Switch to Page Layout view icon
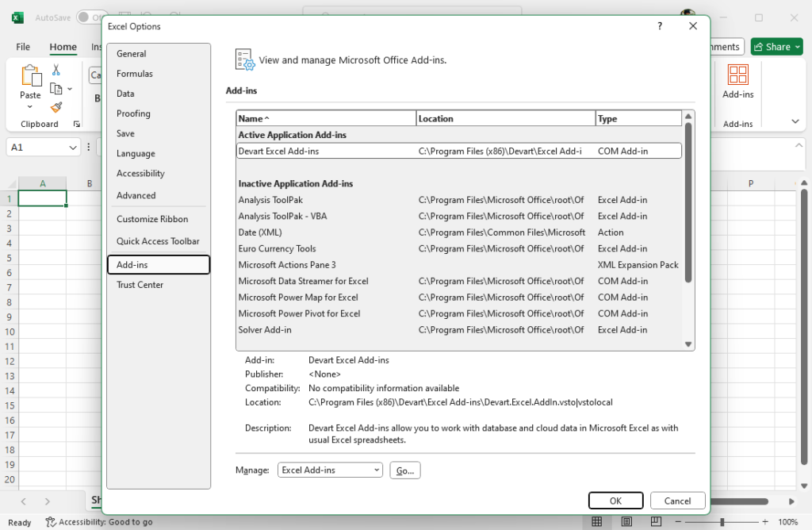 [x=626, y=522]
